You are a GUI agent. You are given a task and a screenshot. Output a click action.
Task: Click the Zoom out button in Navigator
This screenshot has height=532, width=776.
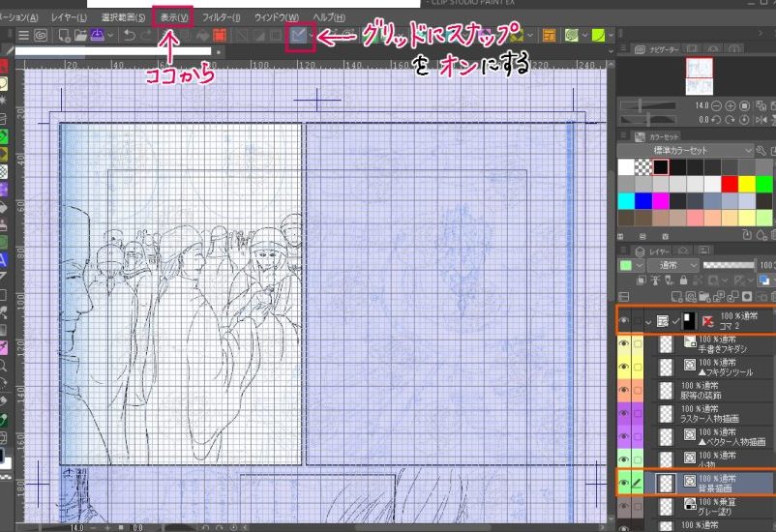[x=716, y=105]
